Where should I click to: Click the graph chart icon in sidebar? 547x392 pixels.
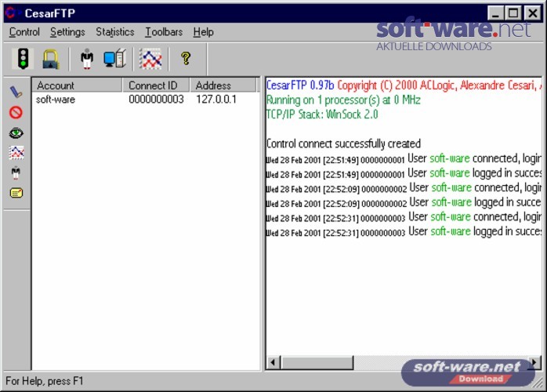click(16, 153)
